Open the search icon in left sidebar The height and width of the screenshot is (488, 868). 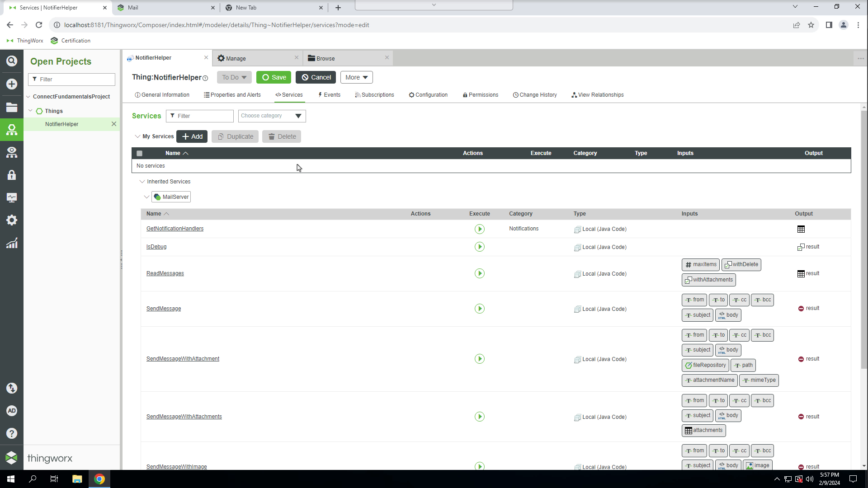click(x=12, y=61)
